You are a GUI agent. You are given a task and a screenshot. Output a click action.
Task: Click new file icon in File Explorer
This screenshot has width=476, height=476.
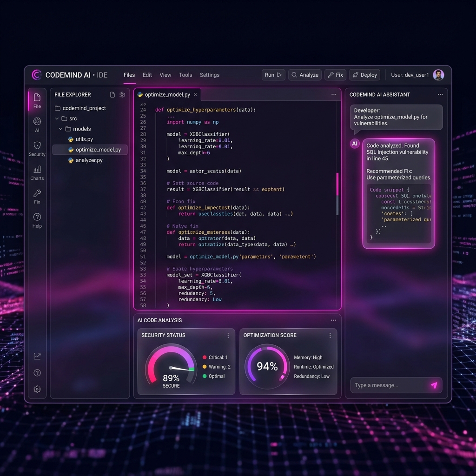(x=112, y=95)
